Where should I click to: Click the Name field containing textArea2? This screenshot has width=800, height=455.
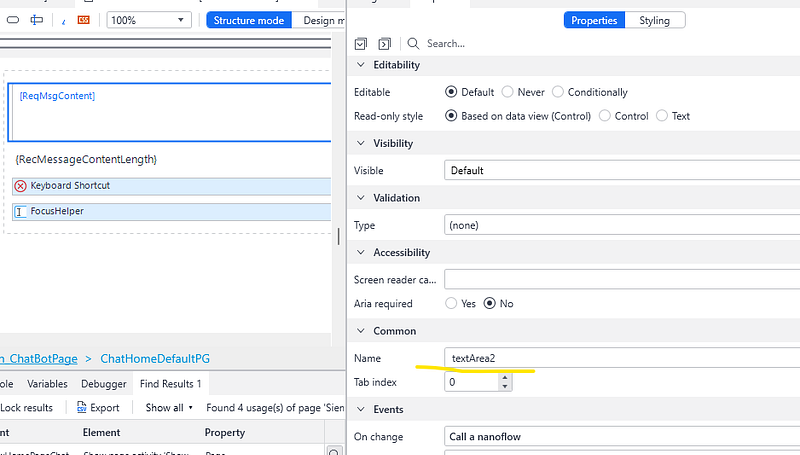tap(622, 358)
